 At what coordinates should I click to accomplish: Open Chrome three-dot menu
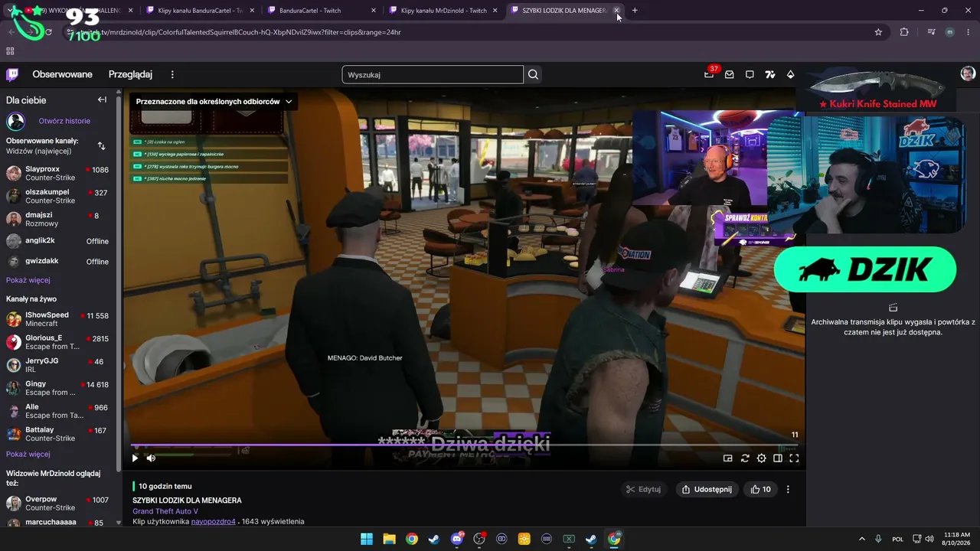point(969,32)
